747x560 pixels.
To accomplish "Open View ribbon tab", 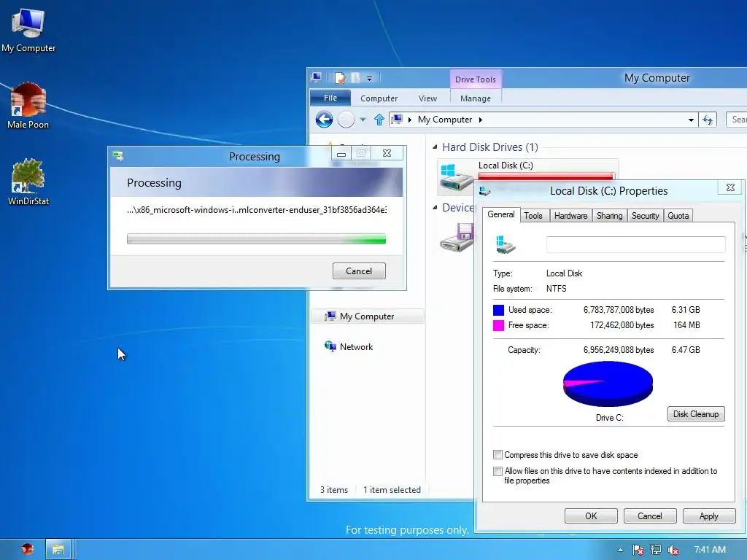I will (x=427, y=98).
